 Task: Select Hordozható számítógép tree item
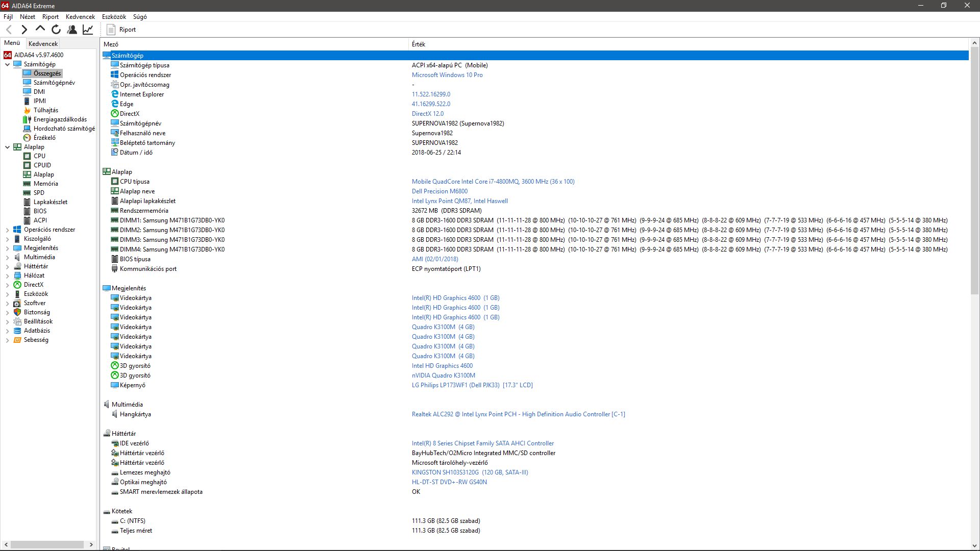pyautogui.click(x=64, y=129)
